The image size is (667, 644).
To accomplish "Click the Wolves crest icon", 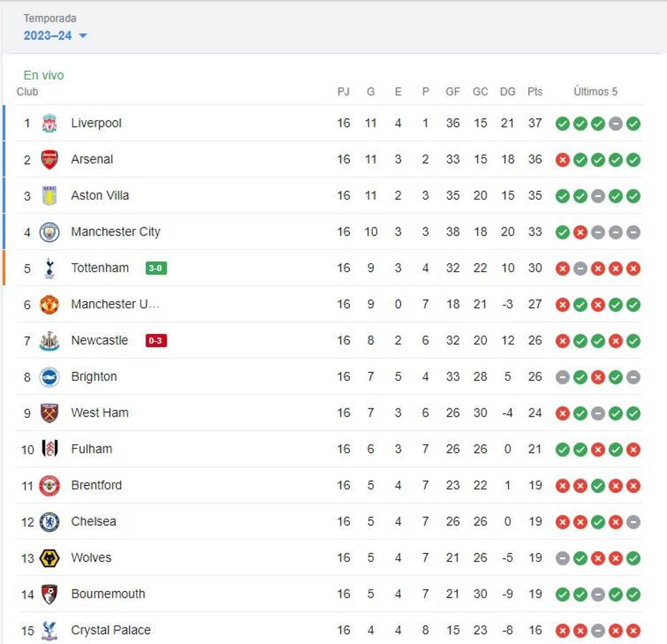I will pyautogui.click(x=49, y=557).
